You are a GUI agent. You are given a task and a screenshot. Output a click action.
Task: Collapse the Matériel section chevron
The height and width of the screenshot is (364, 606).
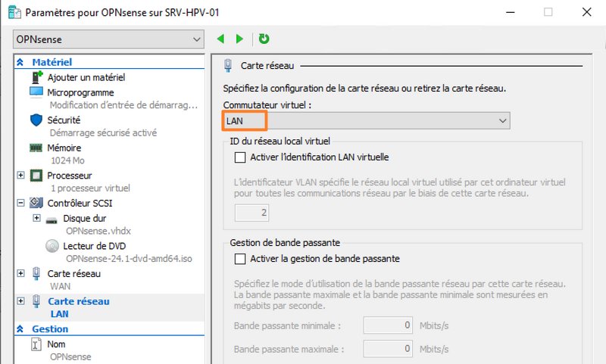tap(20, 62)
